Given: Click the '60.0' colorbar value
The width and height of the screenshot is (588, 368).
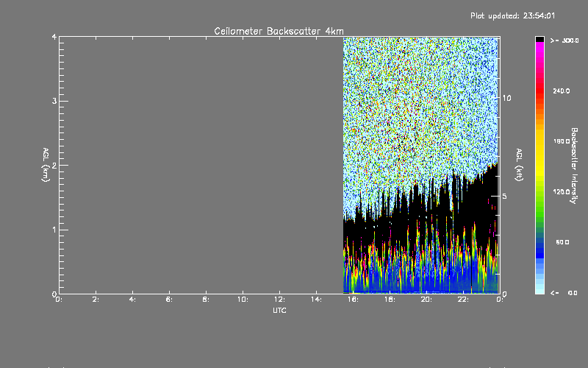Looking at the screenshot, I should (x=562, y=242).
